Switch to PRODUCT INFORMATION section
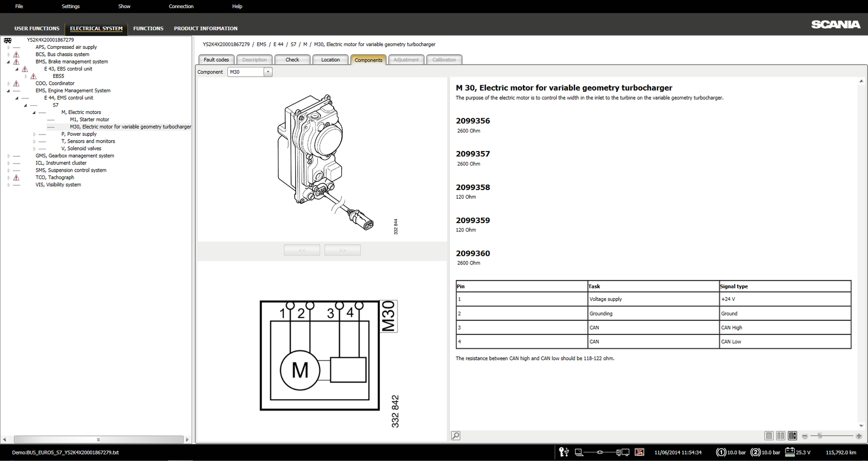The image size is (868, 461). 206,28
